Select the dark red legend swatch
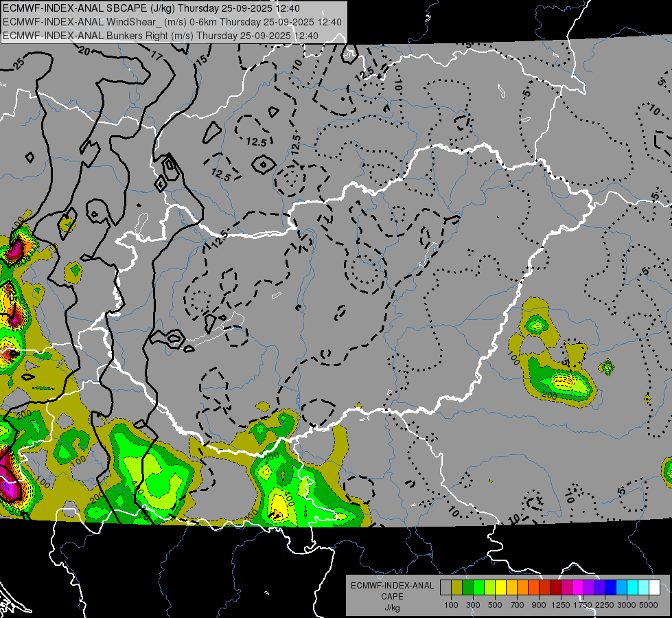672x618 pixels. pyautogui.click(x=555, y=587)
